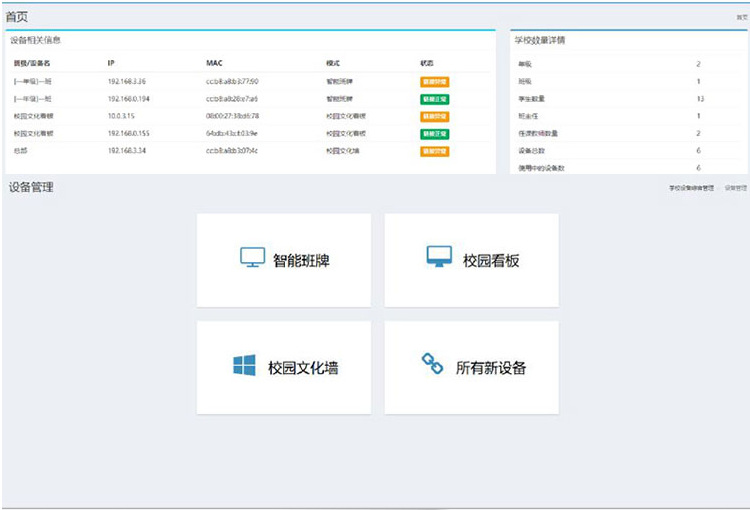The width and height of the screenshot is (750, 510).
Task: Click the 设备相关信息 panel title
Action: pos(35,40)
